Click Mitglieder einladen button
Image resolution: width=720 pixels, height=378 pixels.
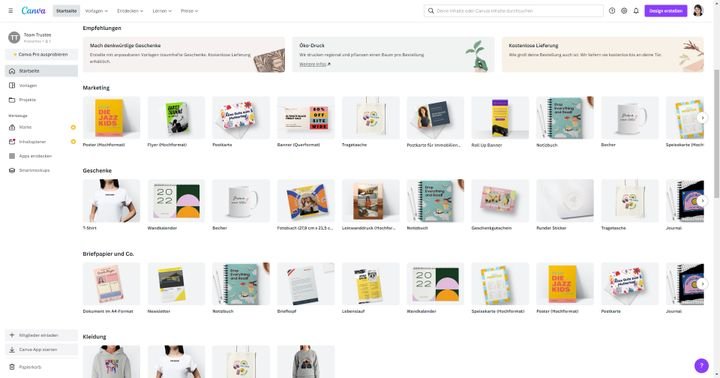click(x=41, y=335)
